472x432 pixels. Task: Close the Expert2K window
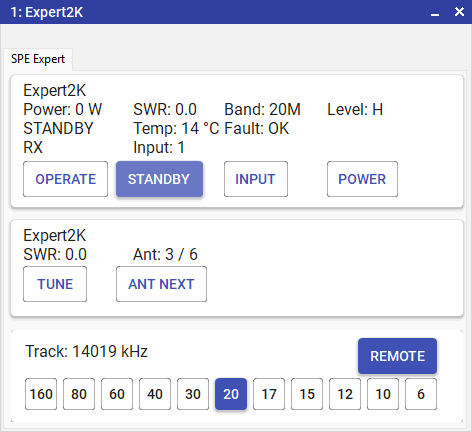[x=459, y=12]
